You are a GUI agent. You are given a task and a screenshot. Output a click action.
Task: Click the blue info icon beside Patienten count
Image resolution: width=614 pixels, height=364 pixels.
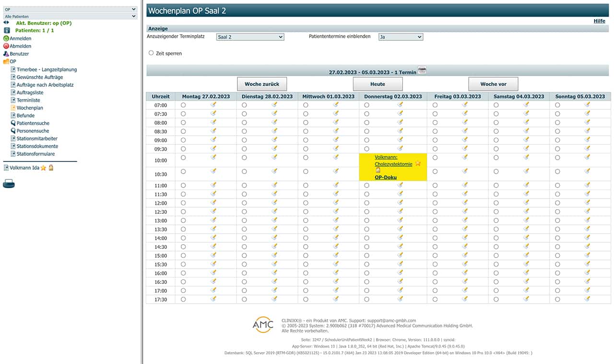coord(7,30)
